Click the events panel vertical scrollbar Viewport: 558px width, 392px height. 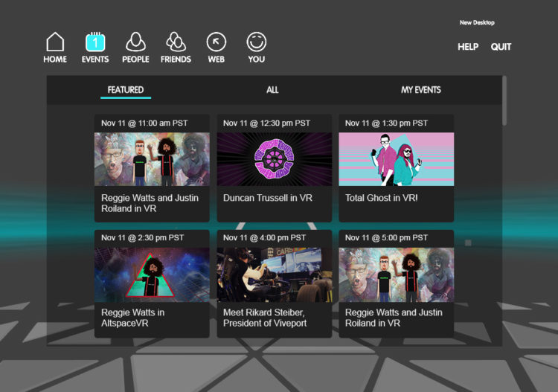point(504,100)
